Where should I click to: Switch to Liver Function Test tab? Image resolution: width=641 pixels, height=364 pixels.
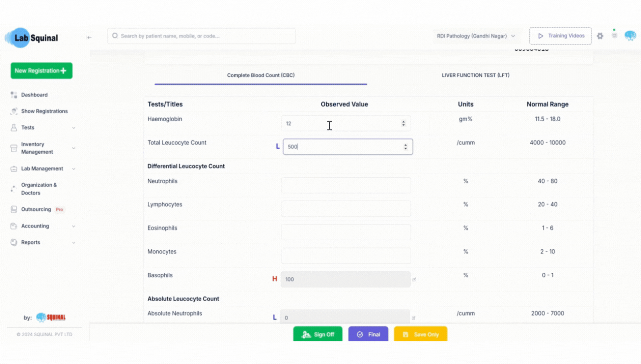point(475,75)
